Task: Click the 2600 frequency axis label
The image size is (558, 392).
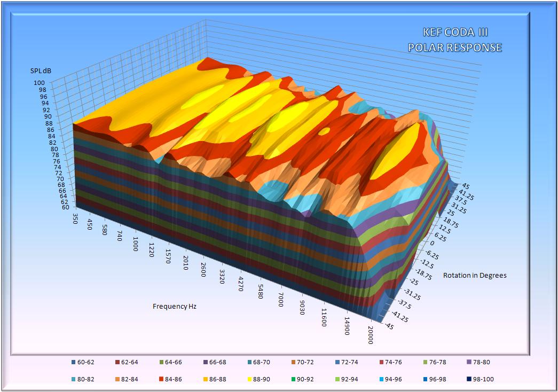Action: click(x=203, y=270)
